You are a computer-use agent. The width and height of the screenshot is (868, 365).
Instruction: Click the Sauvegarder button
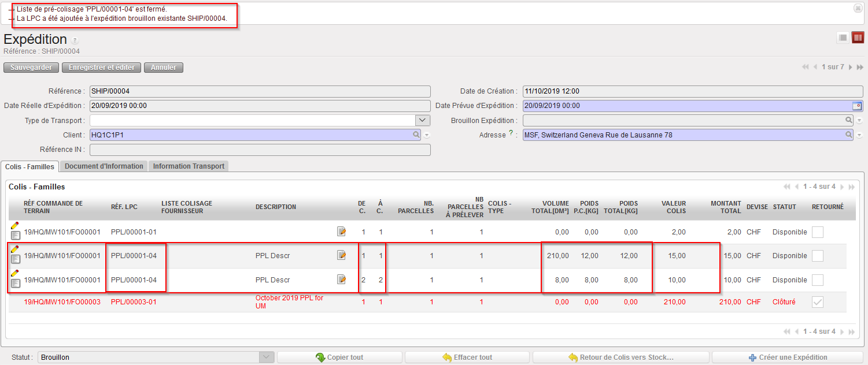click(31, 68)
